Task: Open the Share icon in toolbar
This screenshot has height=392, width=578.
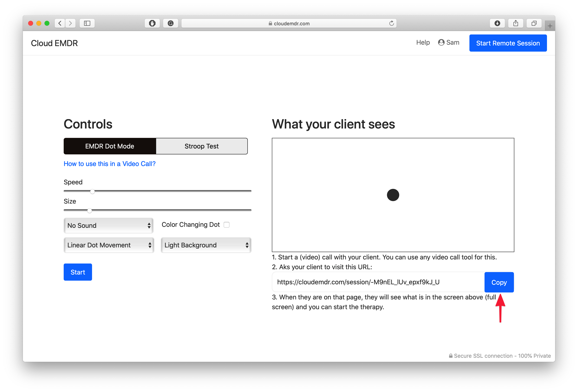Action: pos(516,23)
